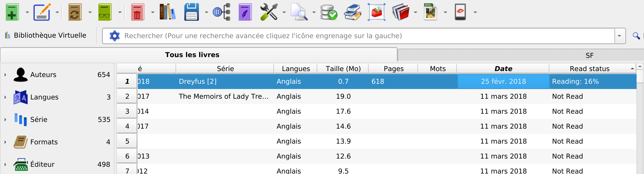Sort by Pages column header
Image resolution: width=644 pixels, height=174 pixels.
(x=393, y=69)
